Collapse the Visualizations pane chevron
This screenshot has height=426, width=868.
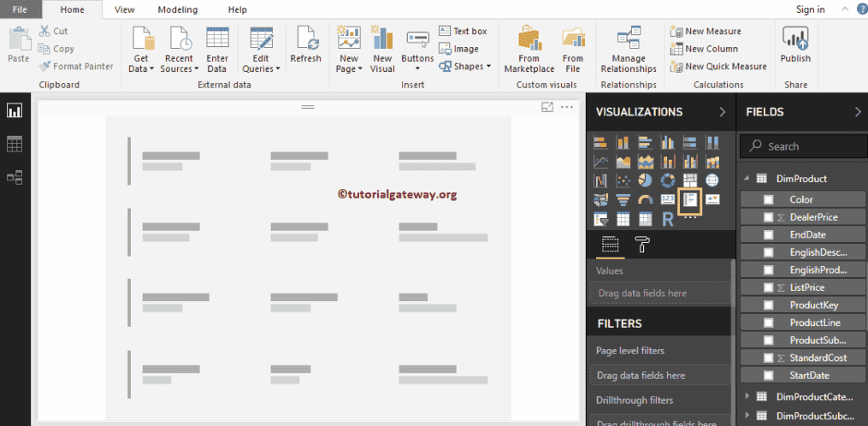pos(723,112)
